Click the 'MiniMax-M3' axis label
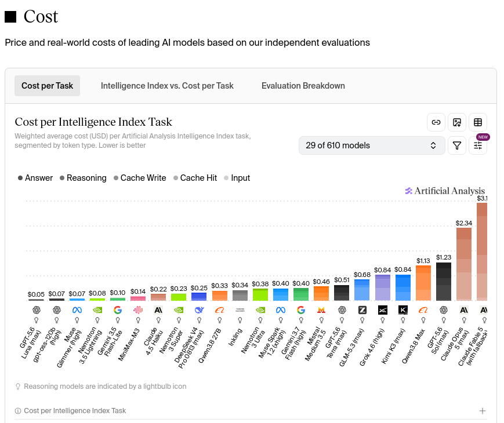The width and height of the screenshot is (504, 423). tap(129, 345)
